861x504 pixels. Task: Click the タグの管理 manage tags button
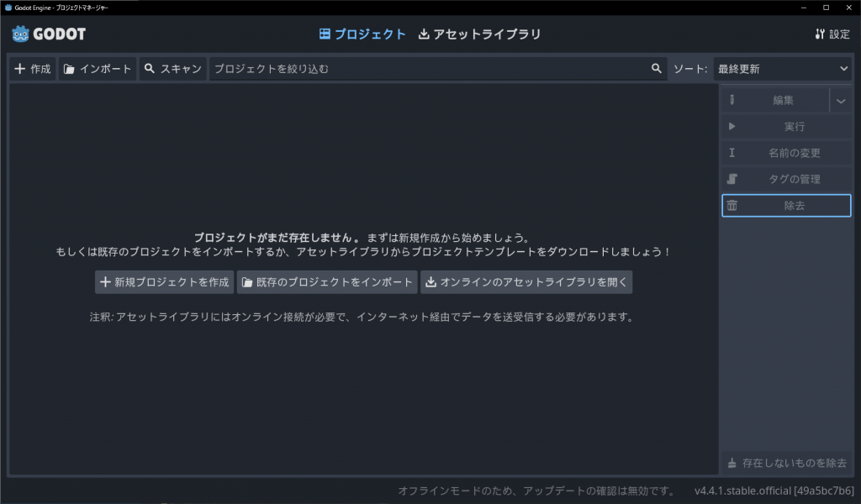(785, 180)
